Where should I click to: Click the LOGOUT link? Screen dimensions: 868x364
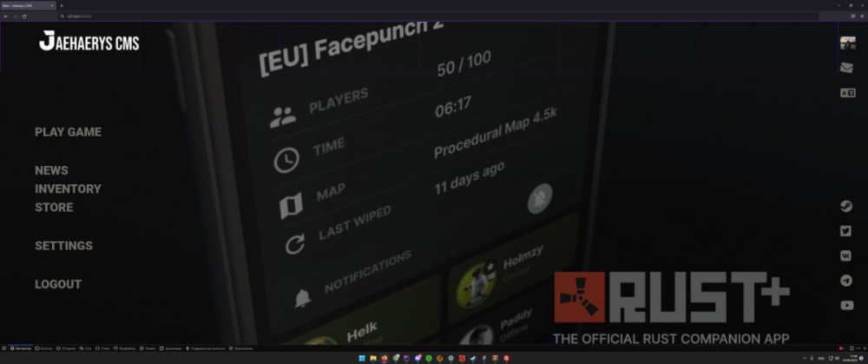[x=58, y=284]
